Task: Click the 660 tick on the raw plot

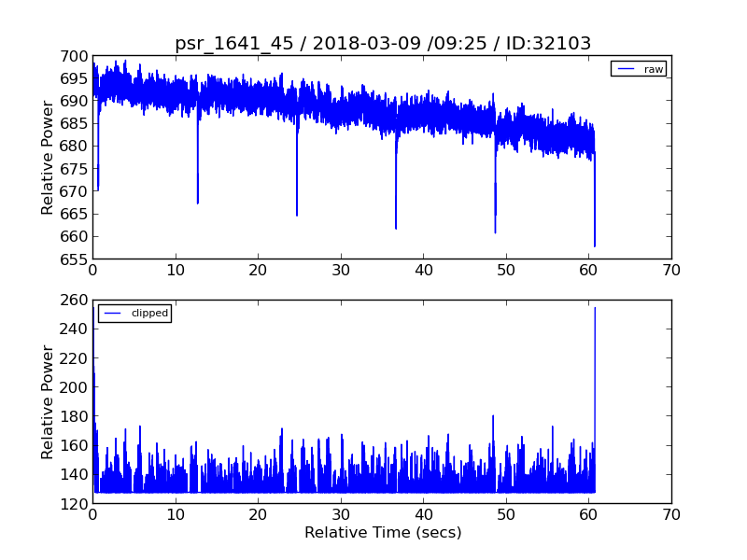Action: 74,236
